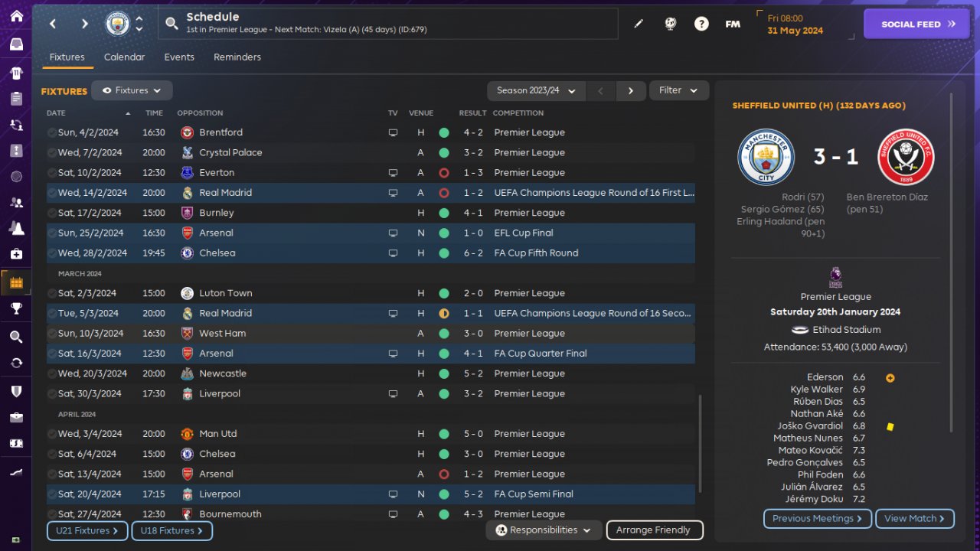Click the fixtures list vertical scrollbar

[700, 444]
